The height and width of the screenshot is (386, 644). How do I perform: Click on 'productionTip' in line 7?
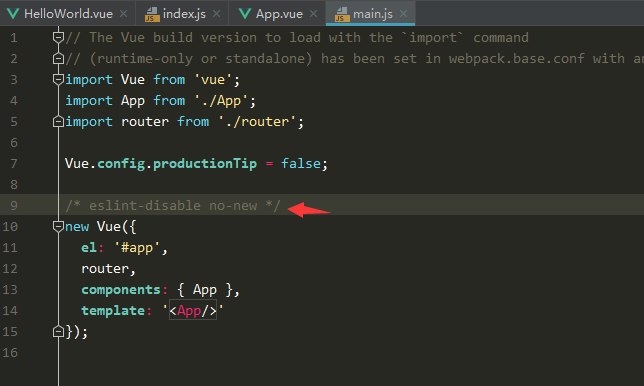pos(205,163)
